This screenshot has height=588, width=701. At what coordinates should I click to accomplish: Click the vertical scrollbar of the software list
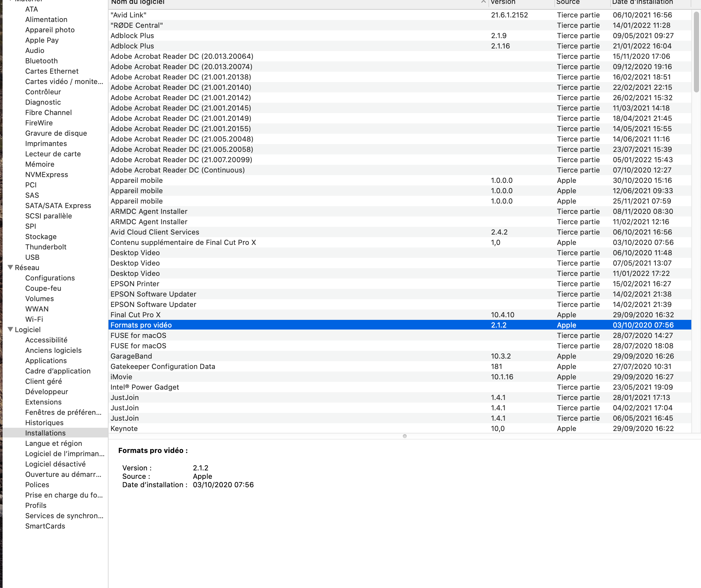696,52
